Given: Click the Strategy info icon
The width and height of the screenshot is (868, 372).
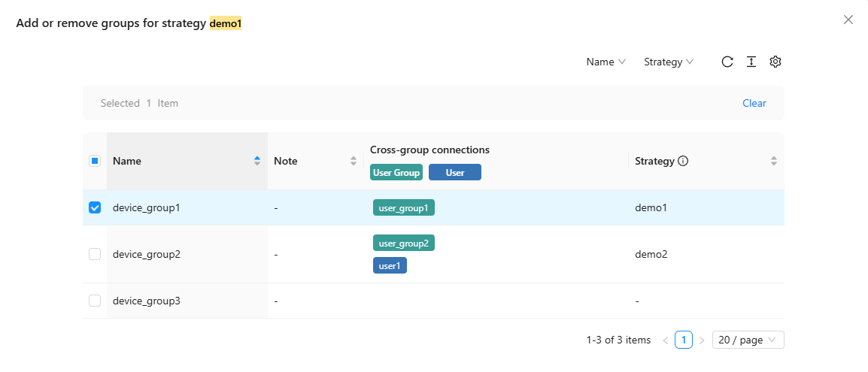Looking at the screenshot, I should click(683, 161).
